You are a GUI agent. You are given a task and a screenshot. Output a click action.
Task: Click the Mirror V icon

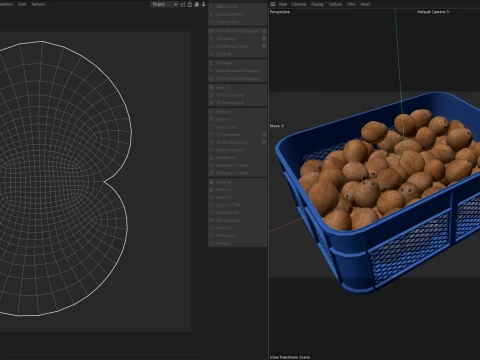(211, 119)
